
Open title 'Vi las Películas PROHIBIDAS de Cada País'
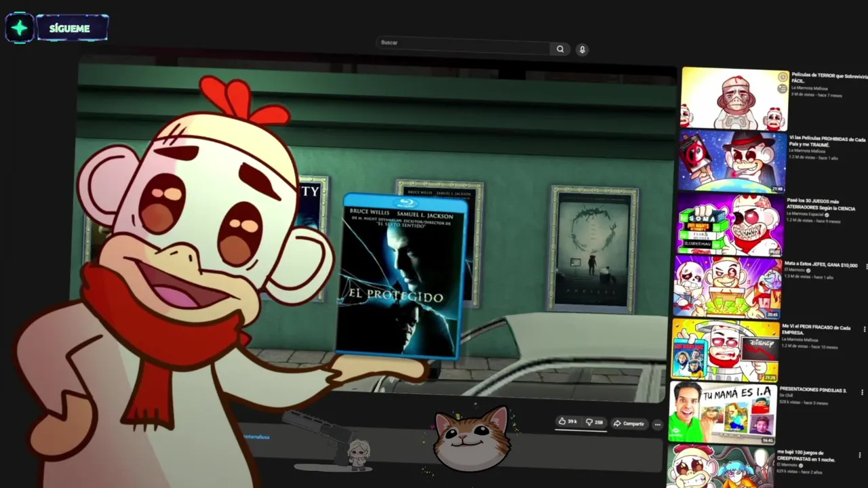point(827,142)
